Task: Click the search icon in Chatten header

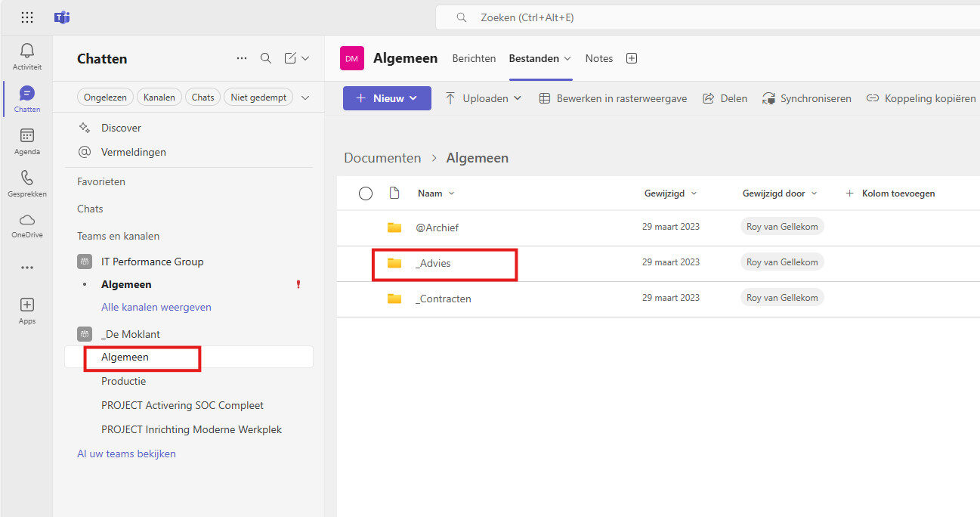Action: [265, 58]
